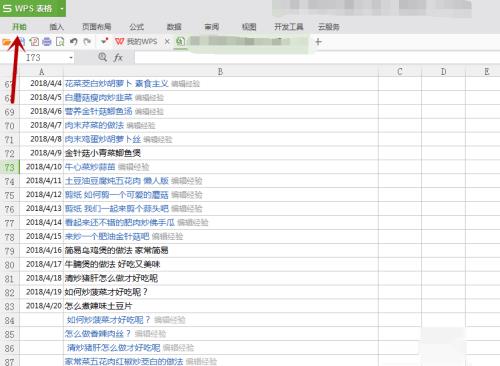
Task: Click the cell 金针菇小青菜鲫鱼煲
Action: 221,153
